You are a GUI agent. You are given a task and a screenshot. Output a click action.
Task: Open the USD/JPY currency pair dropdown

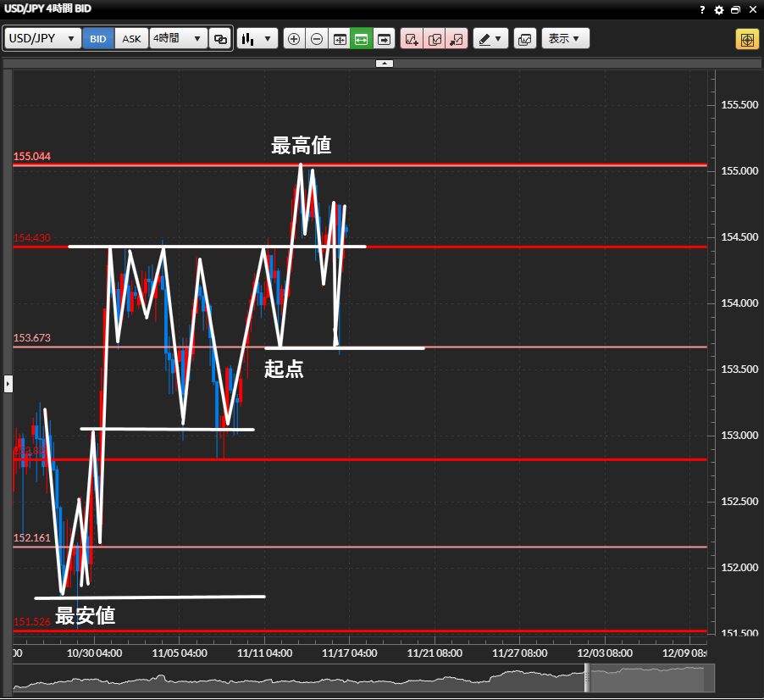pyautogui.click(x=43, y=39)
